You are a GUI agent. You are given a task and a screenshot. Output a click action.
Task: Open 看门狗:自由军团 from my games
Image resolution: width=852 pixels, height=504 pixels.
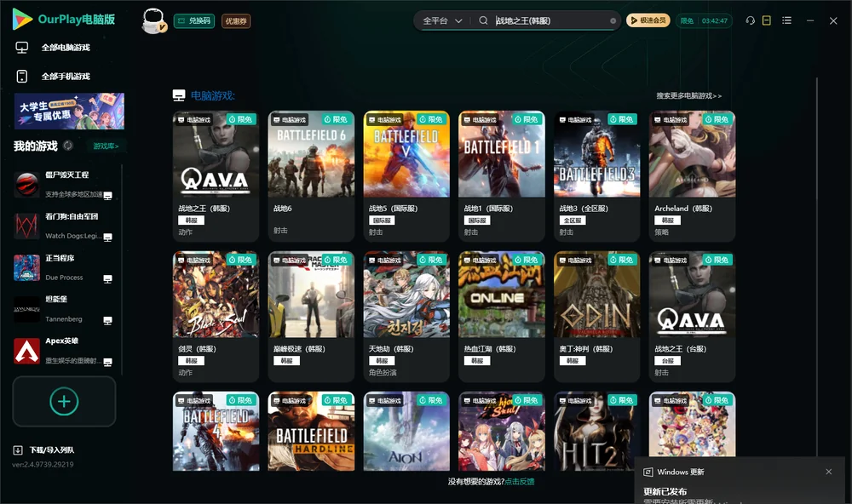63,226
